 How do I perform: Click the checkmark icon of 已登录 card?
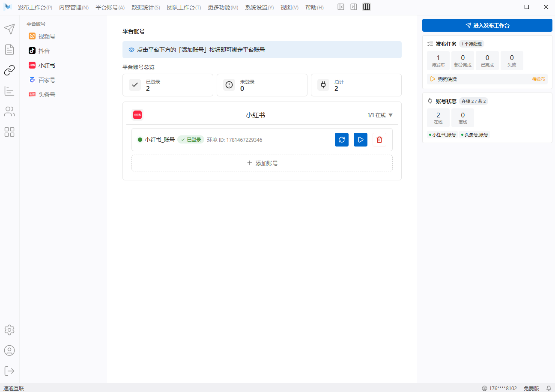click(x=135, y=85)
